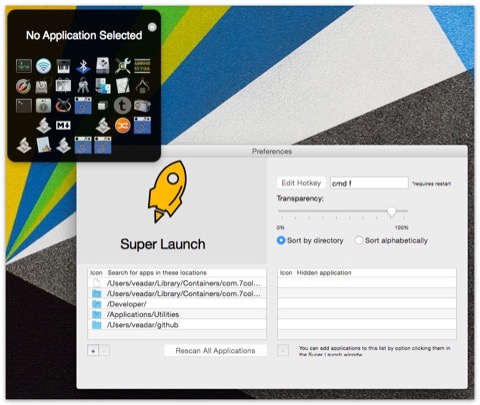Click the orange shuffle-arrows app icon
Viewport: 480px width, 405px height.
123,126
